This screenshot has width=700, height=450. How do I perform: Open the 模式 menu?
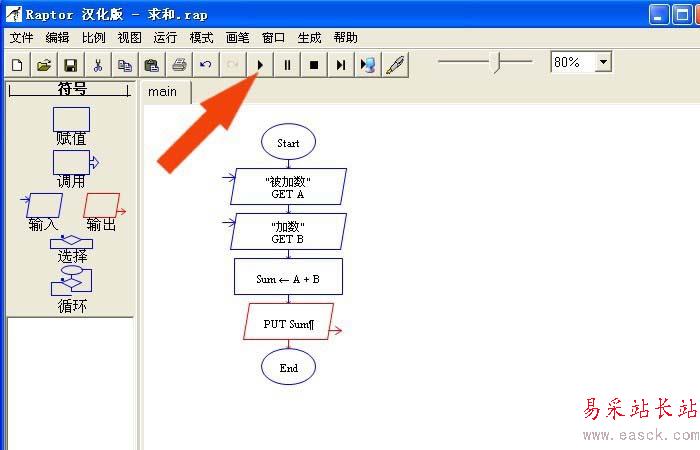click(201, 38)
